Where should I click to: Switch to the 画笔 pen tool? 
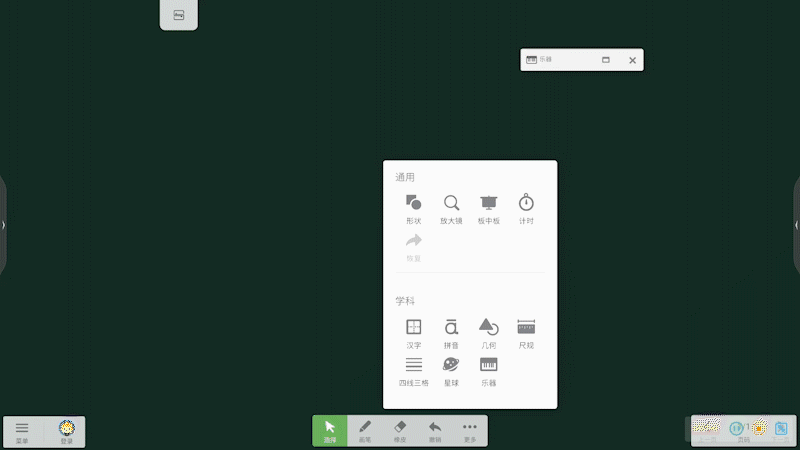pos(365,431)
